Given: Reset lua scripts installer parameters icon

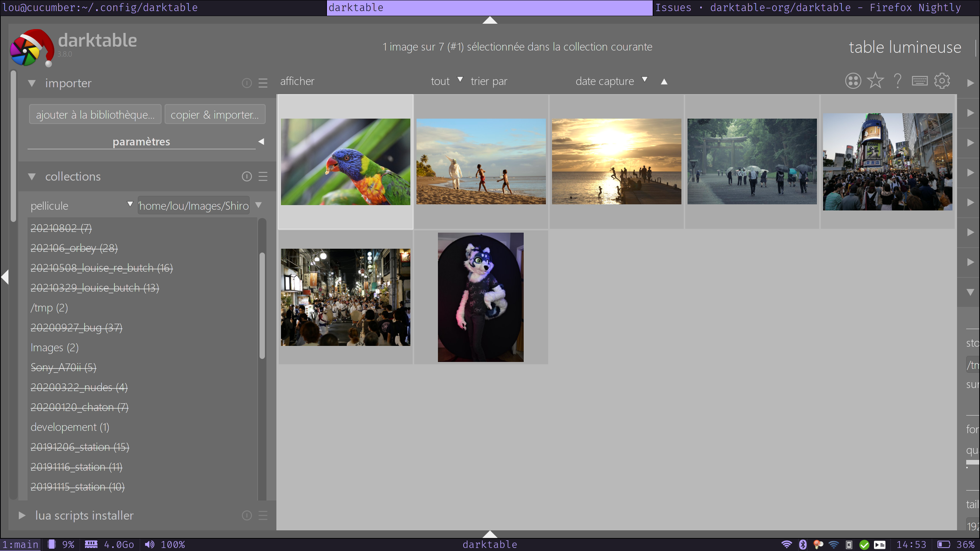Looking at the screenshot, I should point(247,515).
